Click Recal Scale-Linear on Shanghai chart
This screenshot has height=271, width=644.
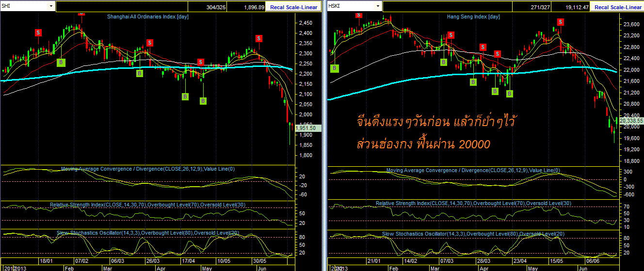point(294,7)
